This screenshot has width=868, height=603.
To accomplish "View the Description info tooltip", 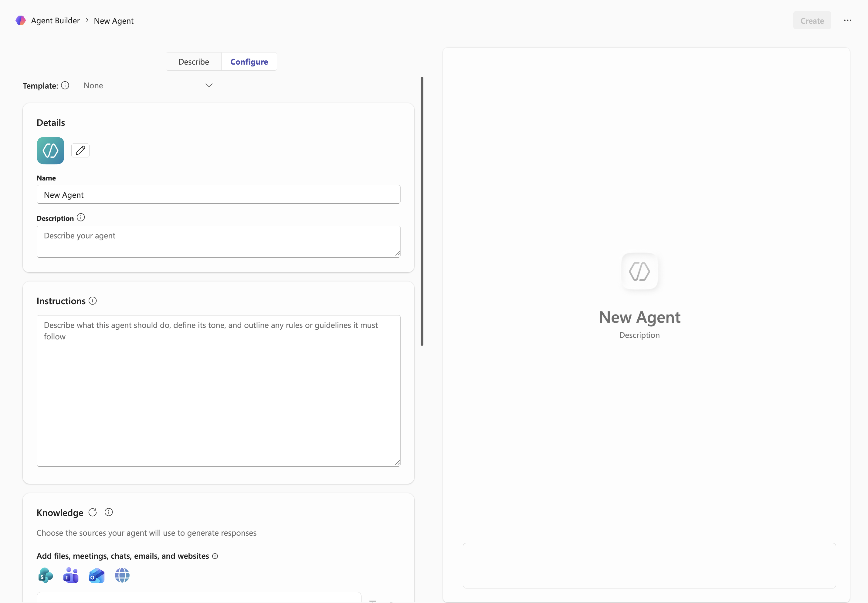I will [x=80, y=217].
